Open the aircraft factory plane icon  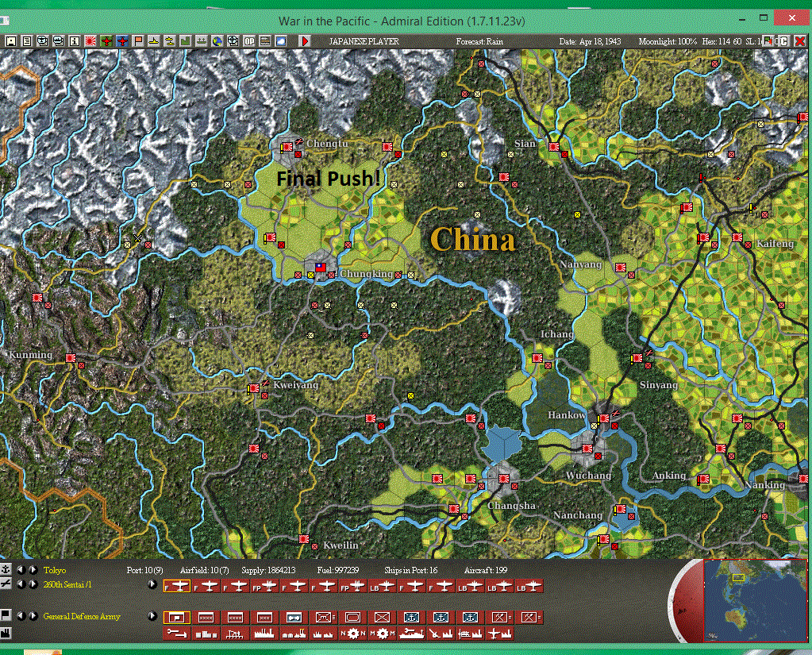point(500,633)
